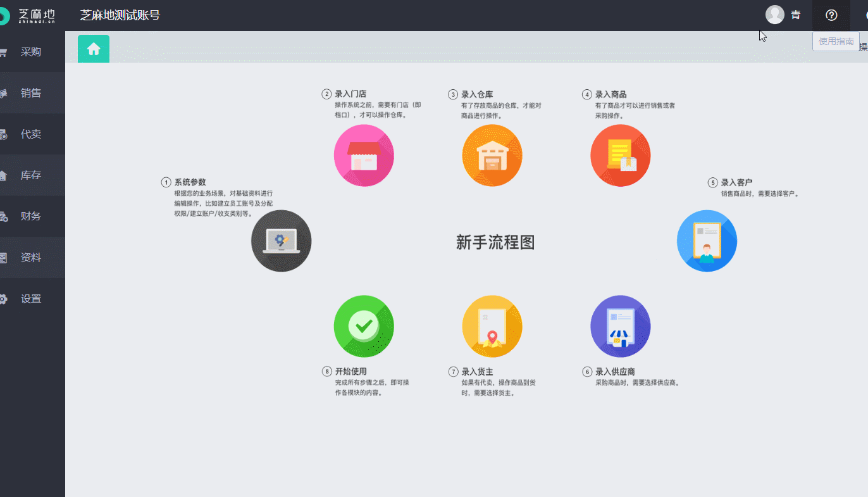This screenshot has width=868, height=497.
Task: Click the 系统参数 laptop circle icon
Action: tap(282, 241)
